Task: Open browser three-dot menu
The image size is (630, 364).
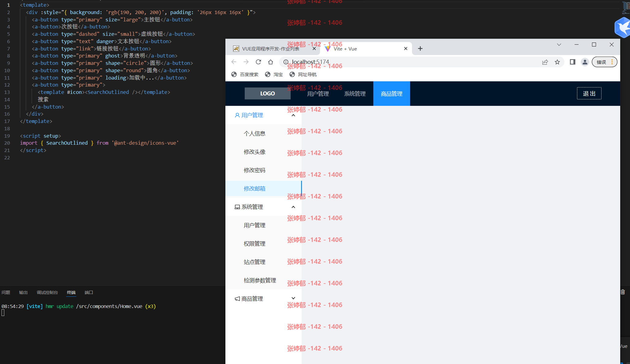Action: (x=612, y=62)
